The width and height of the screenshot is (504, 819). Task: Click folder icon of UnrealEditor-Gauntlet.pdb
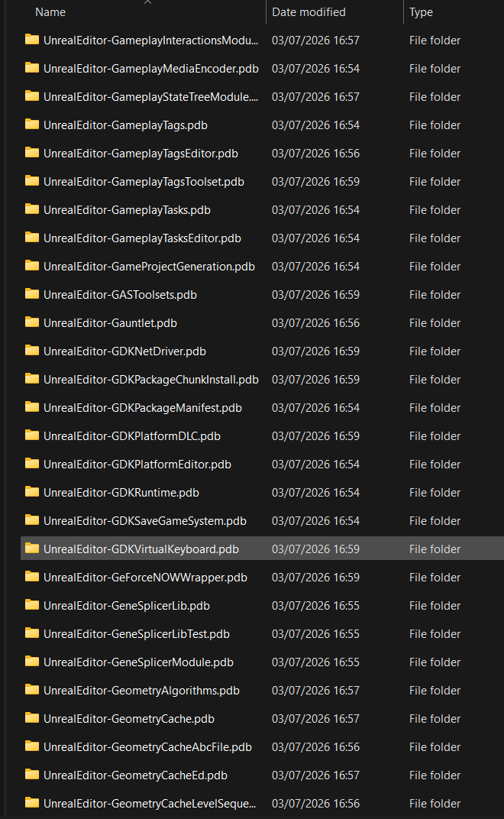[32, 322]
